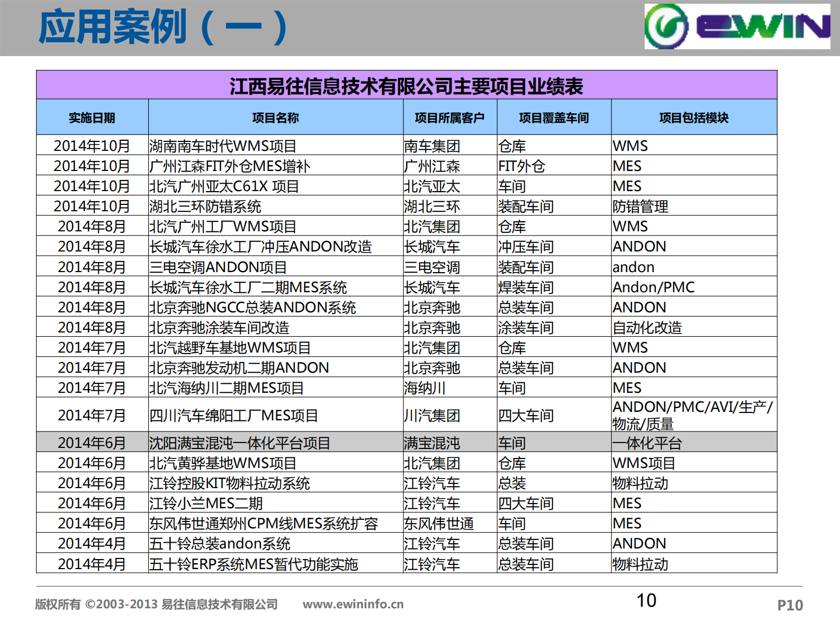Click workshop cell 冲压车间
840x630 pixels.
point(554,246)
